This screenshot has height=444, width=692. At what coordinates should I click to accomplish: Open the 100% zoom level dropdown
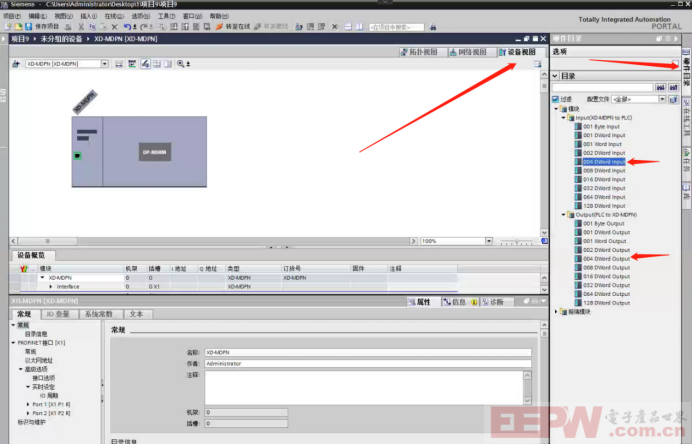(x=489, y=241)
